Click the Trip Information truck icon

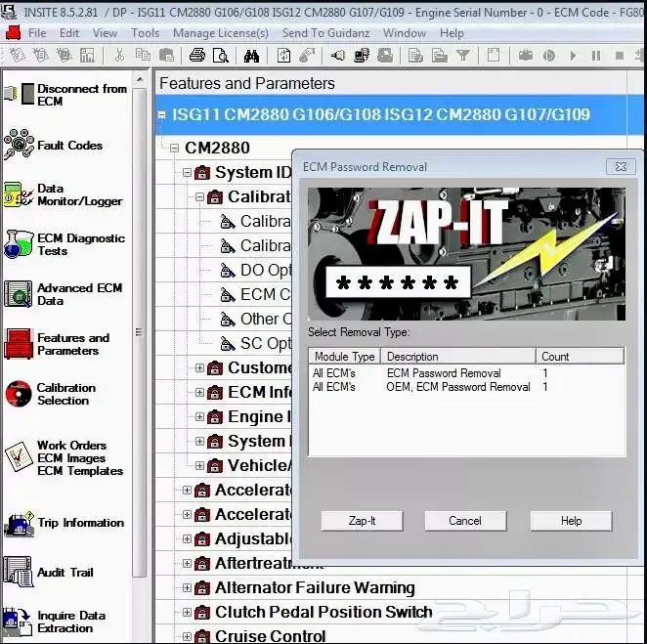[19, 524]
